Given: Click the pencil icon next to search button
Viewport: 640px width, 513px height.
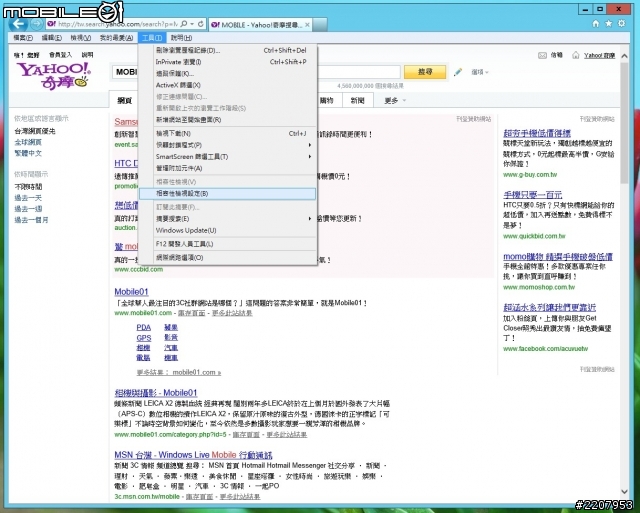Looking at the screenshot, I should [x=458, y=72].
